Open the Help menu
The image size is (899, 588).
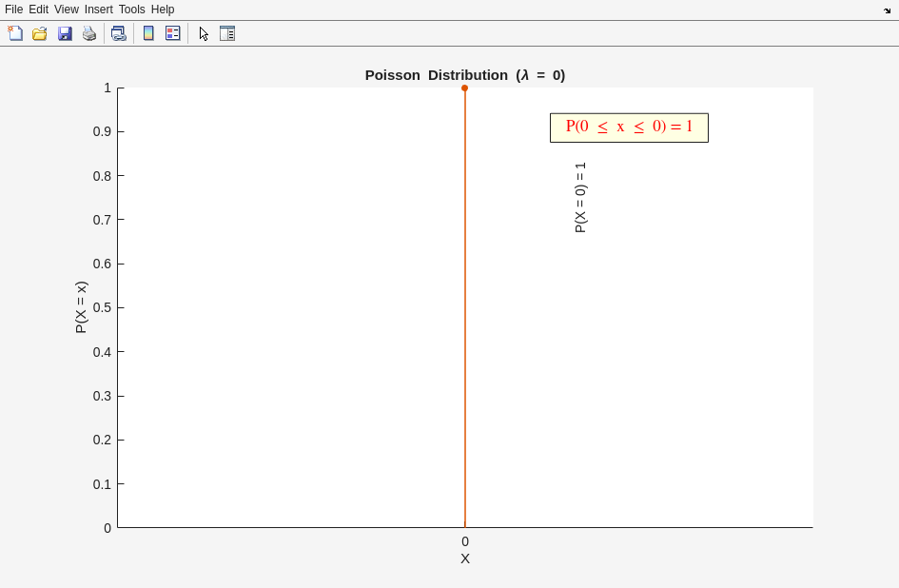pyautogui.click(x=163, y=10)
